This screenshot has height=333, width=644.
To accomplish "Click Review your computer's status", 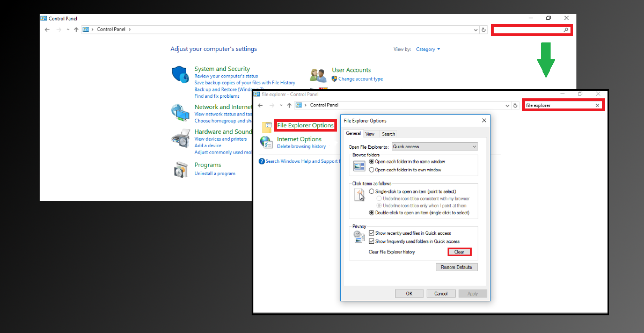I will pos(226,76).
